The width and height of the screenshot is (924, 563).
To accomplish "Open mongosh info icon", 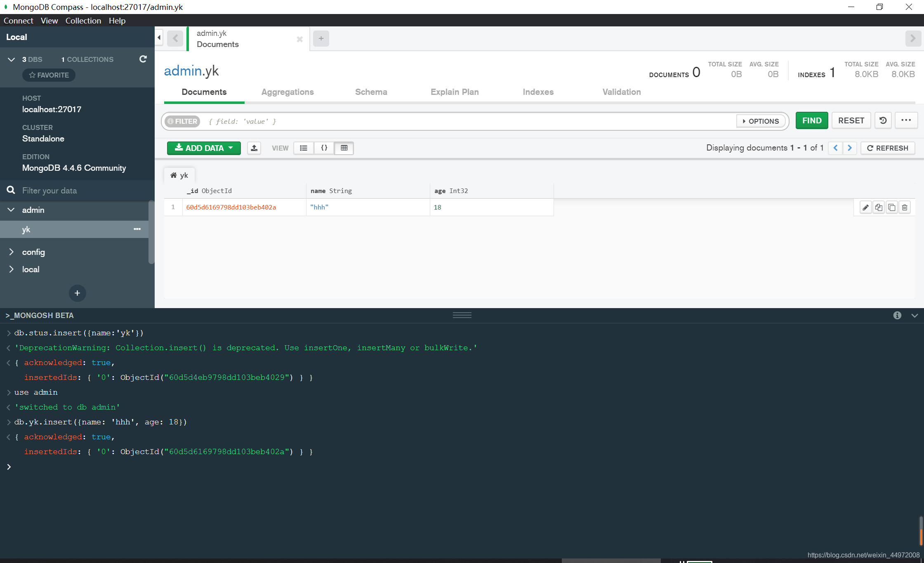I will (x=897, y=316).
